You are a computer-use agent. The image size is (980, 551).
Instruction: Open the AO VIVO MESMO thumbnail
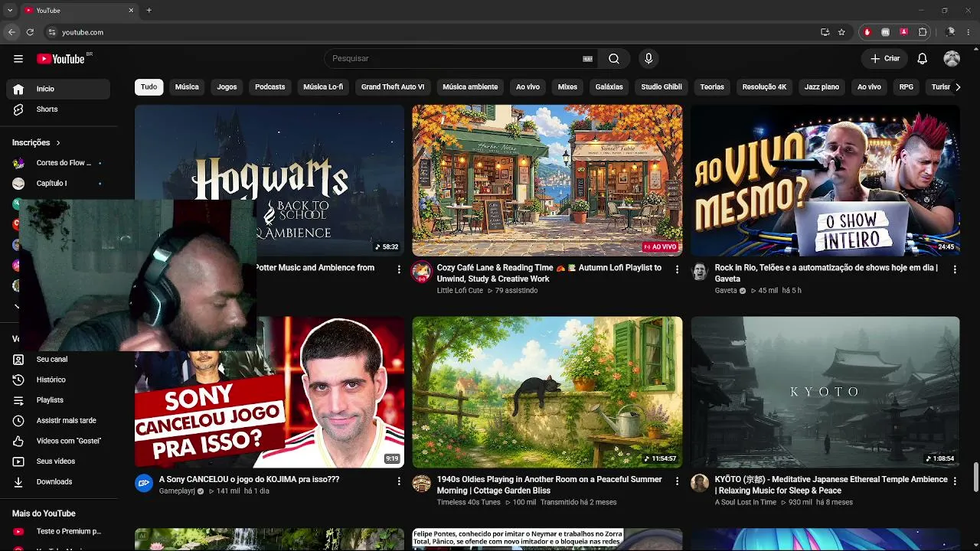825,181
